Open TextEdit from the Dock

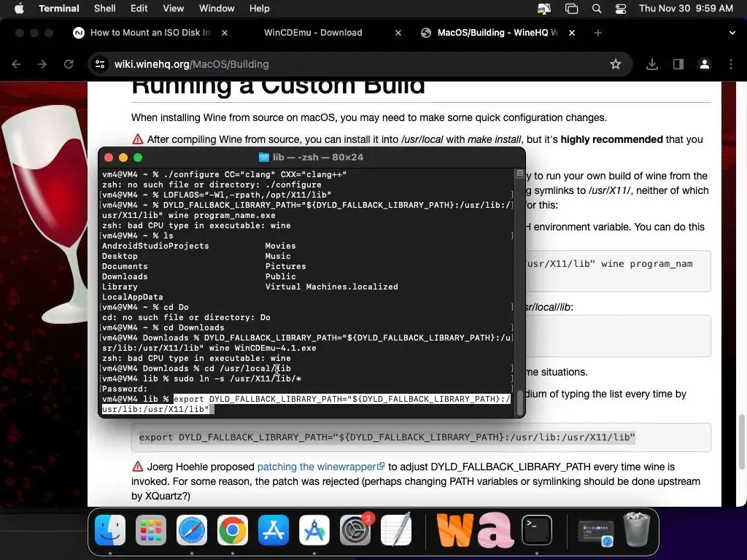[396, 530]
